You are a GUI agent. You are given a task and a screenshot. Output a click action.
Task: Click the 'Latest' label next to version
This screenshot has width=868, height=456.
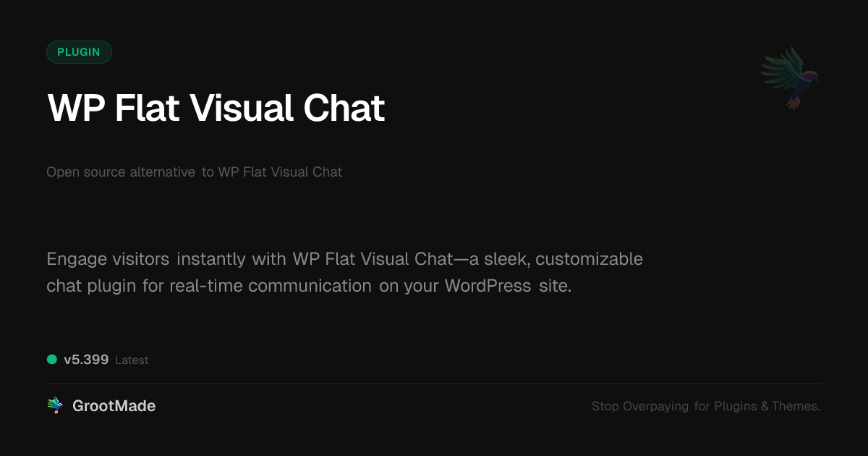[132, 360]
